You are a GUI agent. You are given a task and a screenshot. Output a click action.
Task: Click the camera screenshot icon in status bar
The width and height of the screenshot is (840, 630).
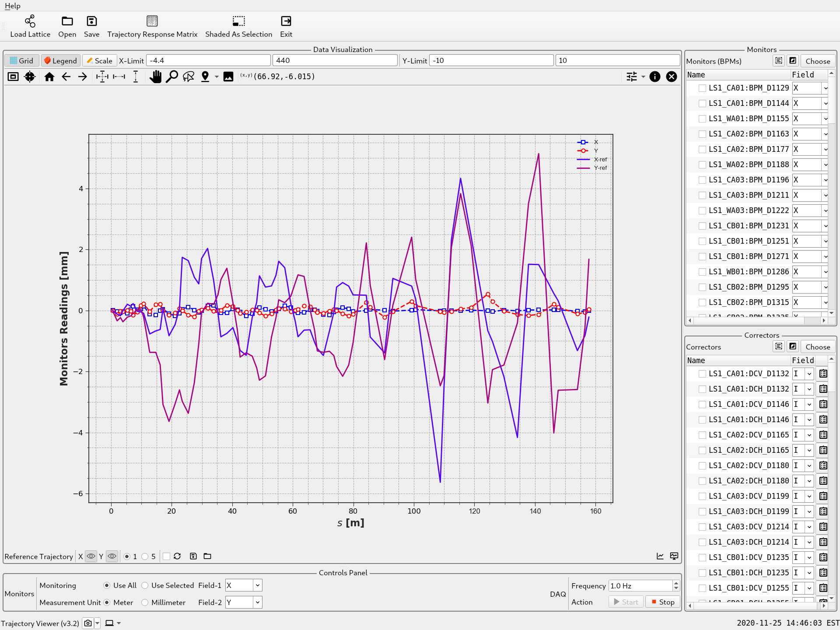[88, 623]
